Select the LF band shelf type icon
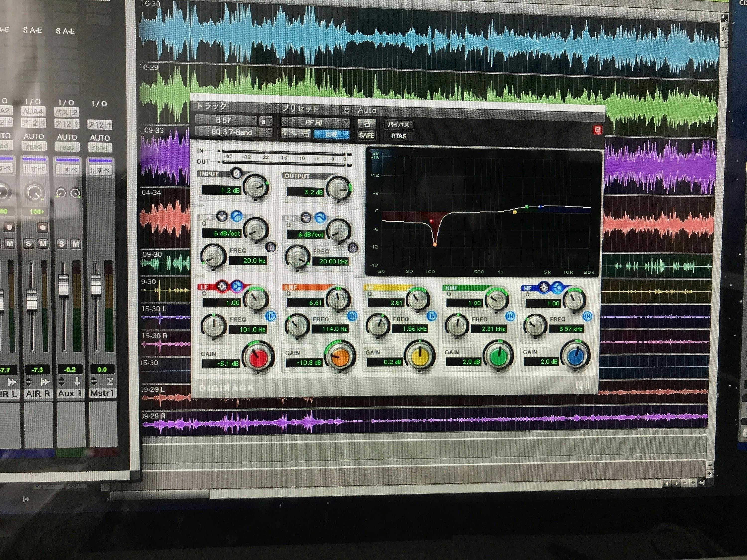 pyautogui.click(x=237, y=286)
